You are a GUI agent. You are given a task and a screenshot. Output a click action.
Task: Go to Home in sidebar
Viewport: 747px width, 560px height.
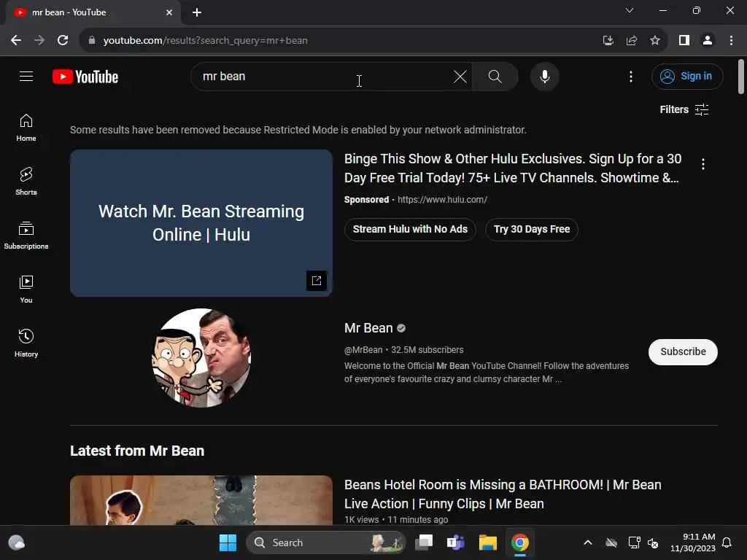(x=26, y=128)
